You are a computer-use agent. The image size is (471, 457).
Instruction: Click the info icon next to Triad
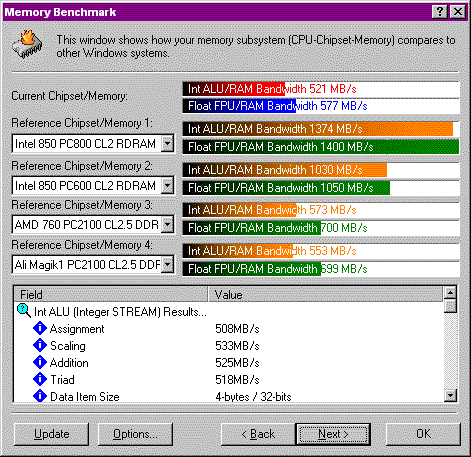click(40, 379)
